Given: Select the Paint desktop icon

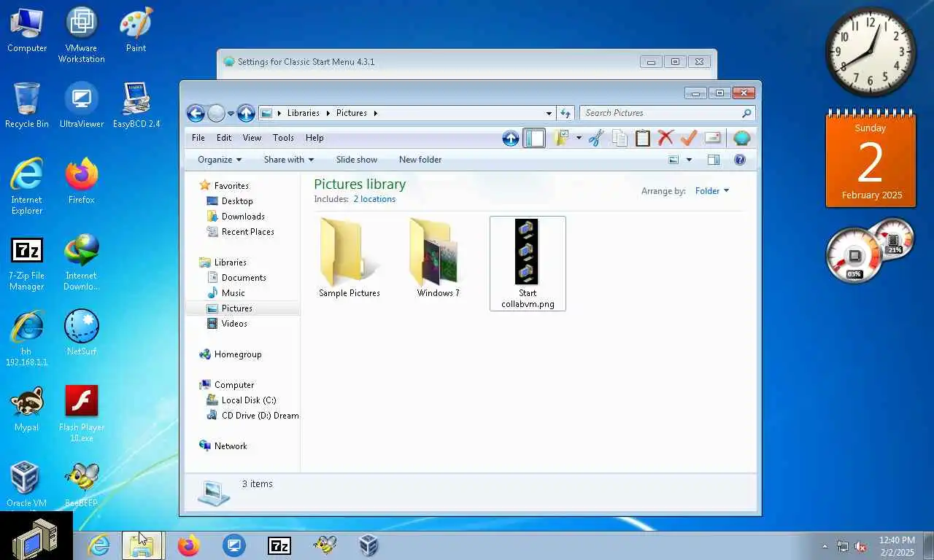Looking at the screenshot, I should [x=136, y=31].
